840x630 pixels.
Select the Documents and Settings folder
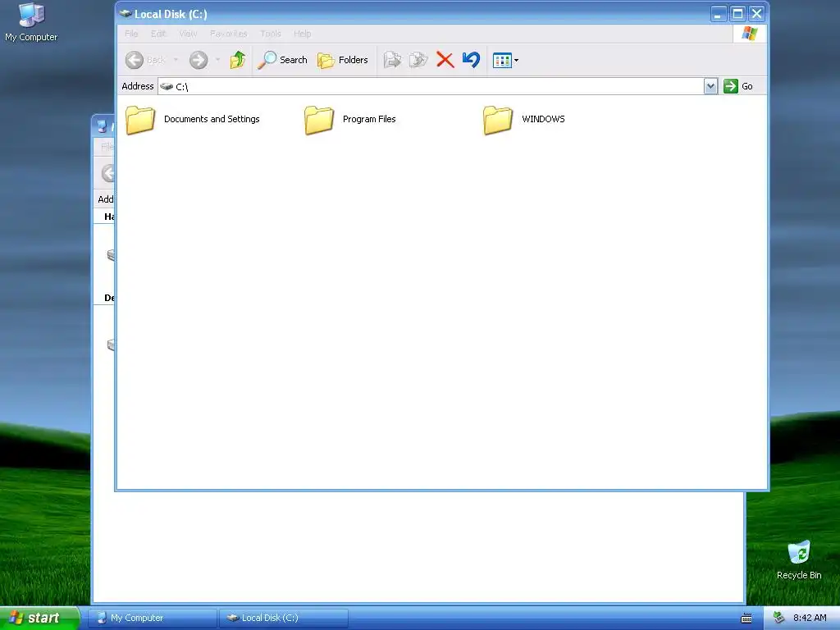point(193,120)
